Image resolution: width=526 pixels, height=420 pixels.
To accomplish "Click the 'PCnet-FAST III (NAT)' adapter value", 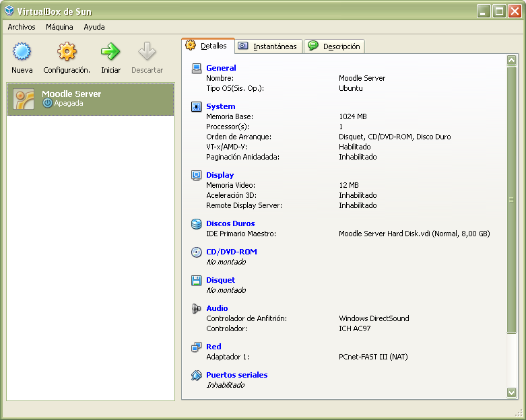I will pos(373,357).
